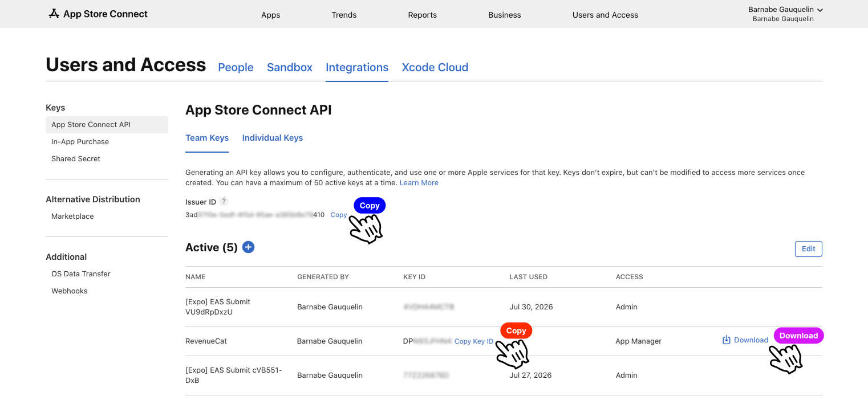Select the [Expo] EAS Submit VU9dRpDxzU key name
The image size is (868, 396).
(218, 307)
